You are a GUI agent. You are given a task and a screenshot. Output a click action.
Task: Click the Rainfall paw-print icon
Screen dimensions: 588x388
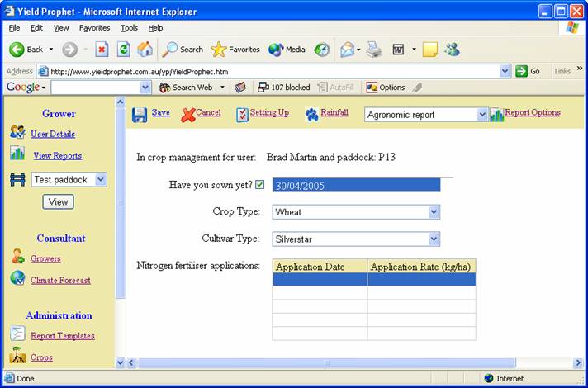(x=311, y=114)
